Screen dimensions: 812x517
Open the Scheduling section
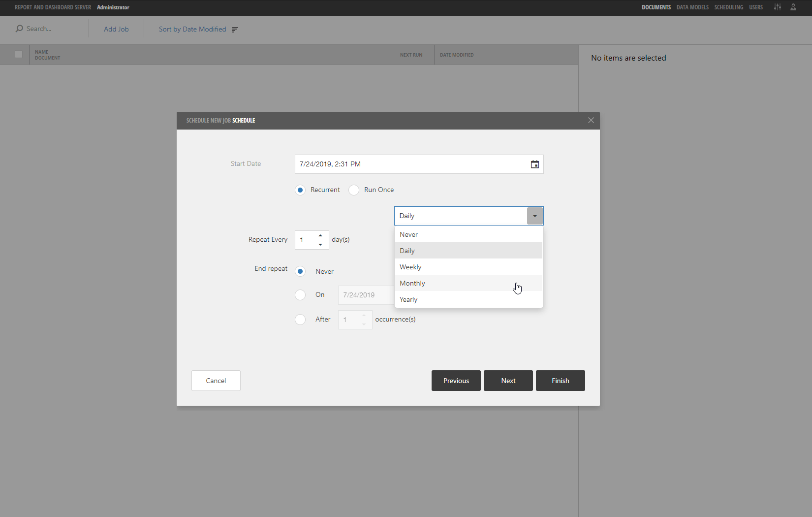[728, 7]
